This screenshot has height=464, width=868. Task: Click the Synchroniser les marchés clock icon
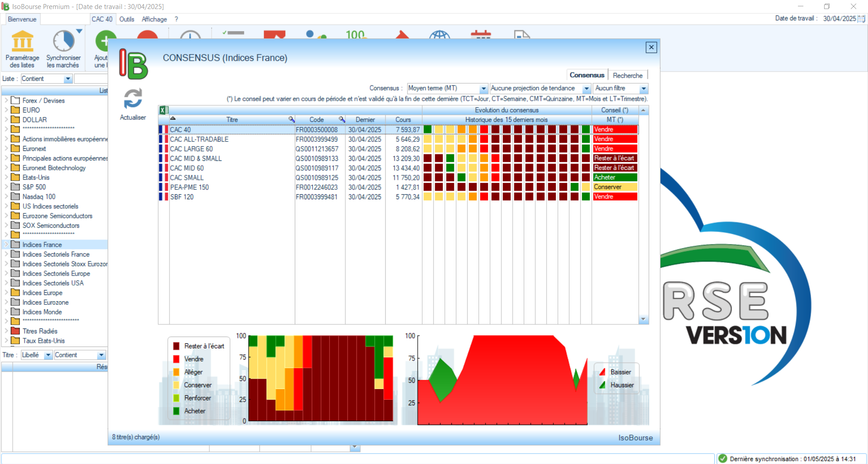pyautogui.click(x=63, y=41)
